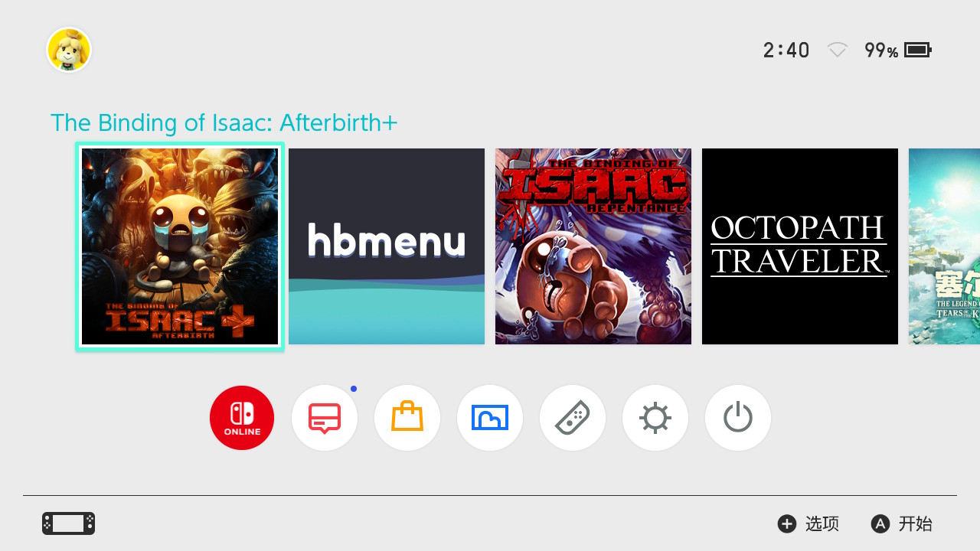Open Nintendo Switch Online
Screen dimensions: 980x551
tap(242, 418)
